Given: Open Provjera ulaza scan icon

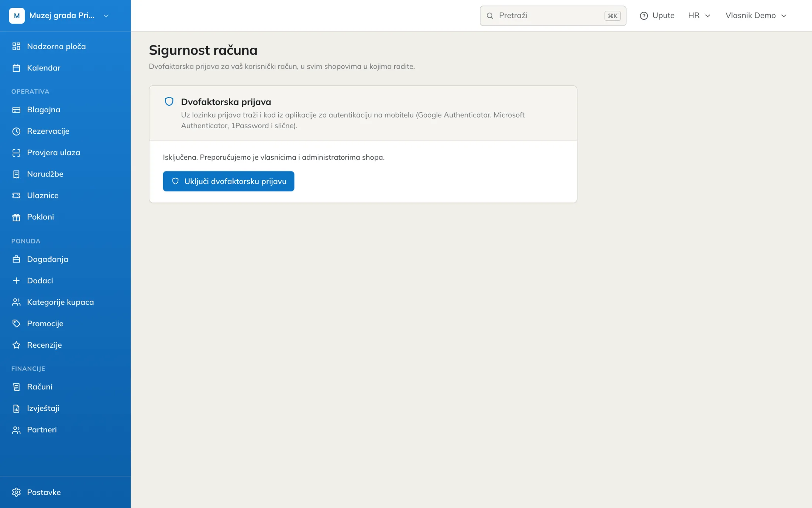Looking at the screenshot, I should pos(16,153).
